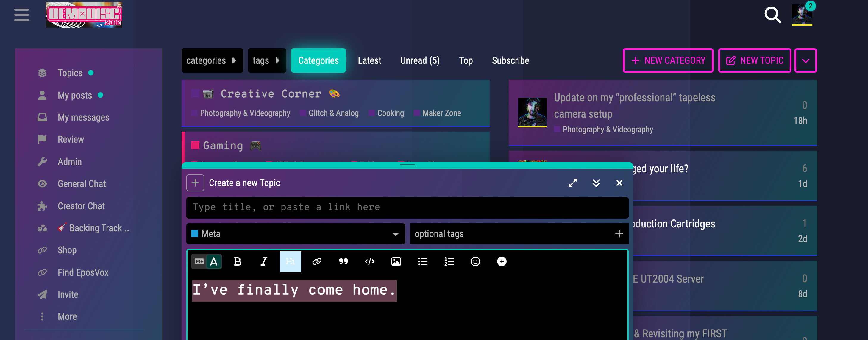
Task: Insert hyperlink using link icon
Action: coord(317,261)
